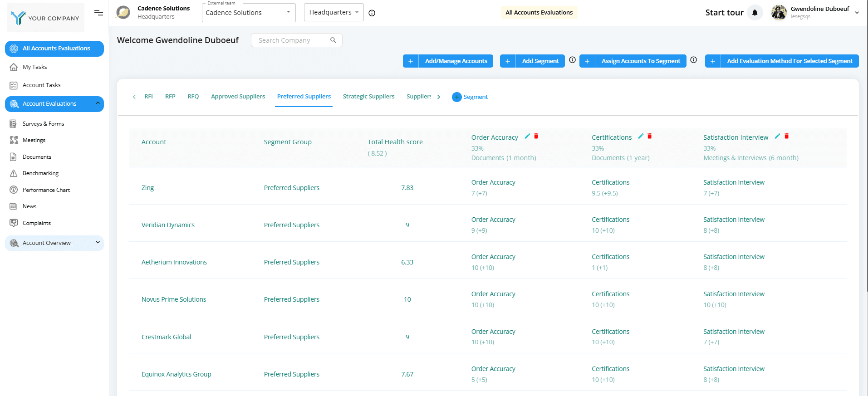Click pencil icon beside Satisfaction Interview
This screenshot has width=868, height=396.
[777, 136]
